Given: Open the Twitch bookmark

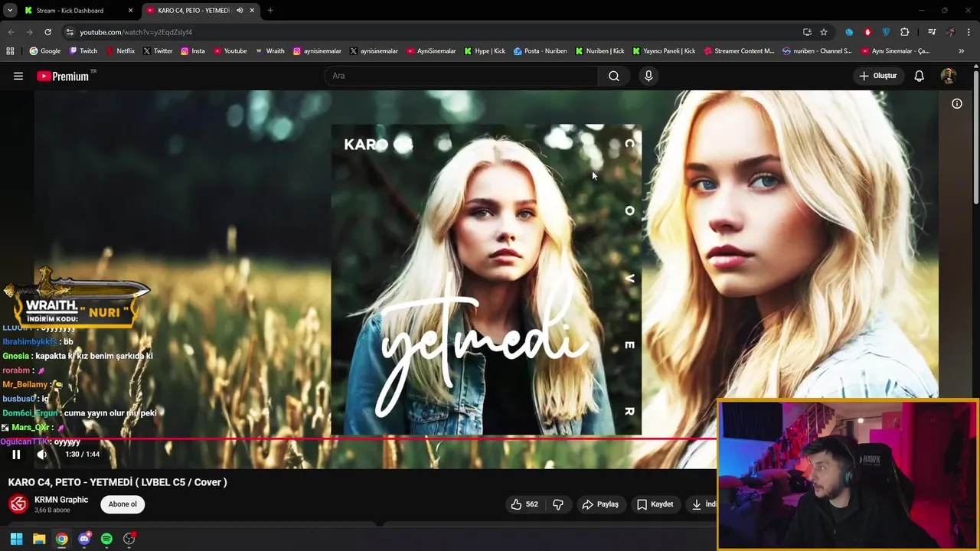Looking at the screenshot, I should click(x=83, y=51).
